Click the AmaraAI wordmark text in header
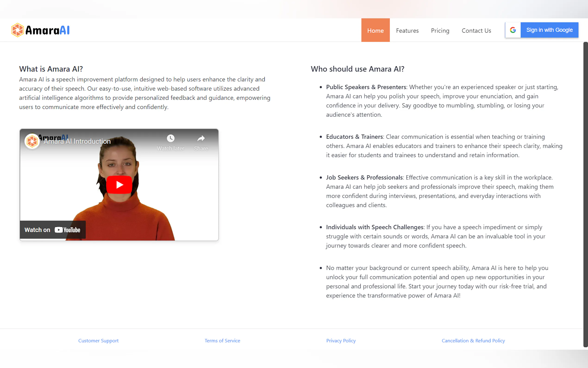The image size is (588, 368). tap(47, 30)
